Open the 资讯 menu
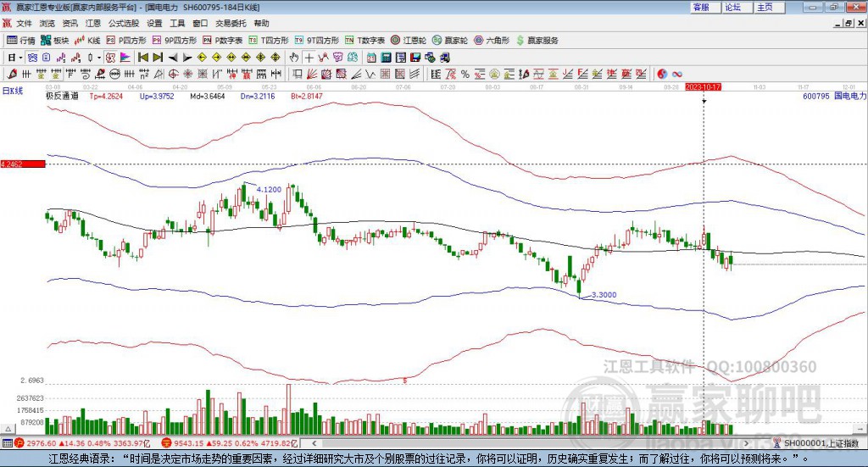 [x=70, y=23]
